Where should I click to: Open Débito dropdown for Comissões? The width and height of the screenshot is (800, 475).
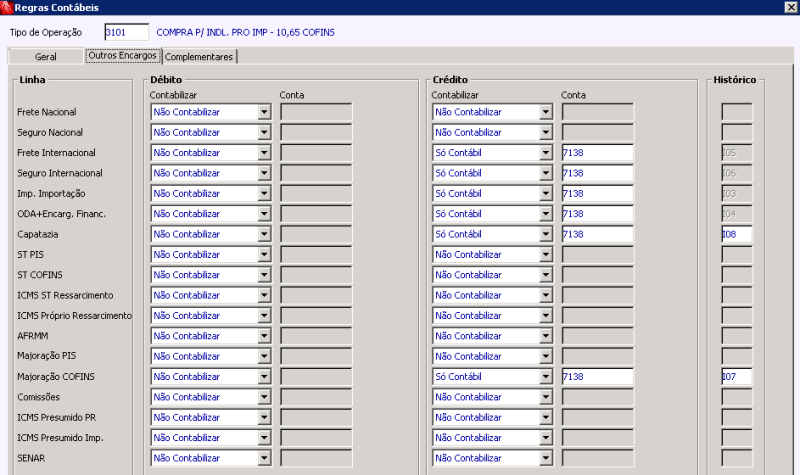pos(264,397)
